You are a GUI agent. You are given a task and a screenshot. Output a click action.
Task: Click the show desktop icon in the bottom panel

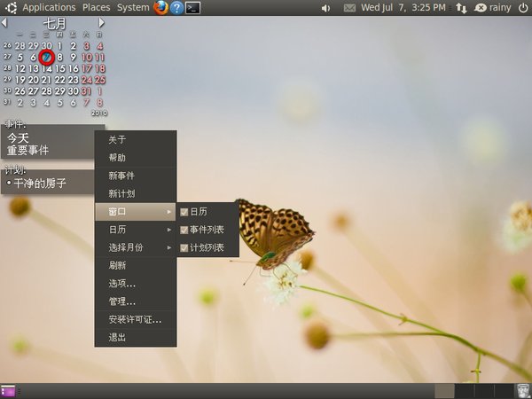click(8, 391)
